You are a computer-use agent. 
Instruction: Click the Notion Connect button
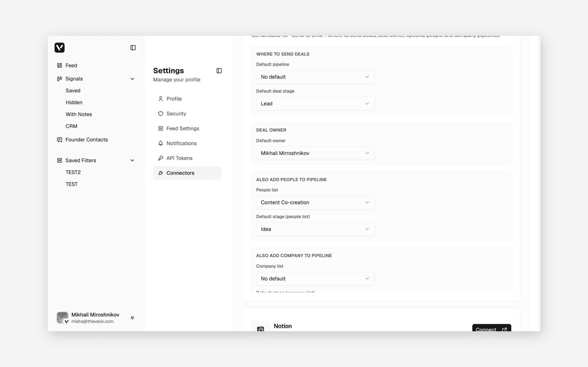491,328
